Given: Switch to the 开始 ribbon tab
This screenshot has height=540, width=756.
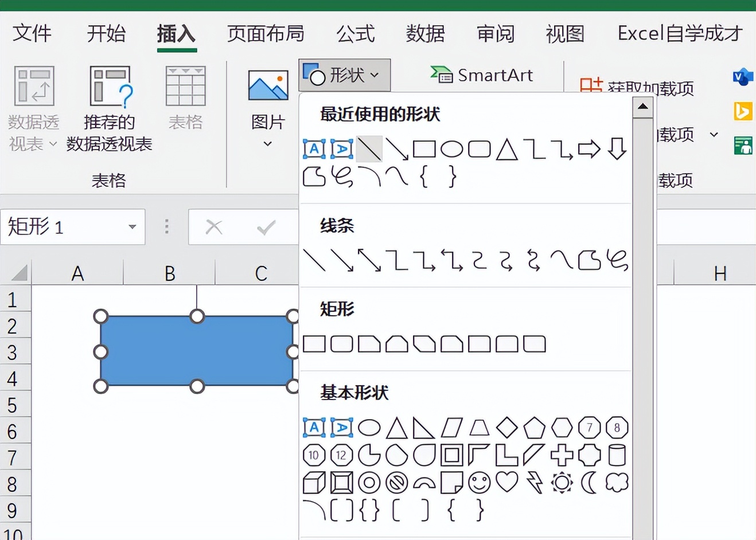Looking at the screenshot, I should click(106, 34).
